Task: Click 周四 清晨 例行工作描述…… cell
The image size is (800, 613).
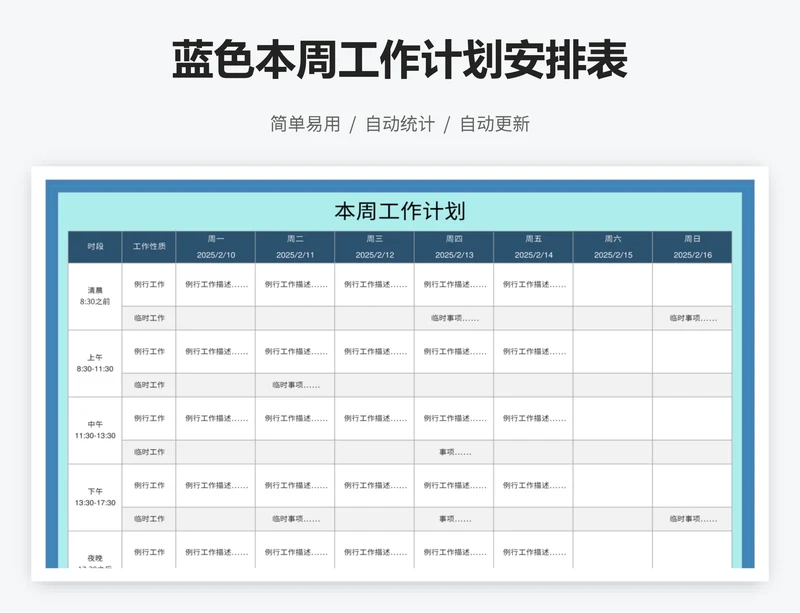Action: [454, 285]
